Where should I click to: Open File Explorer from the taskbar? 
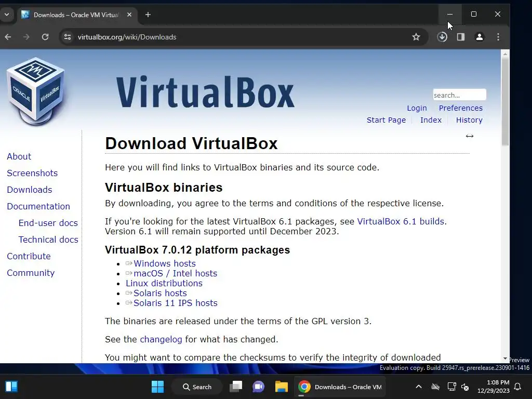[281, 387]
